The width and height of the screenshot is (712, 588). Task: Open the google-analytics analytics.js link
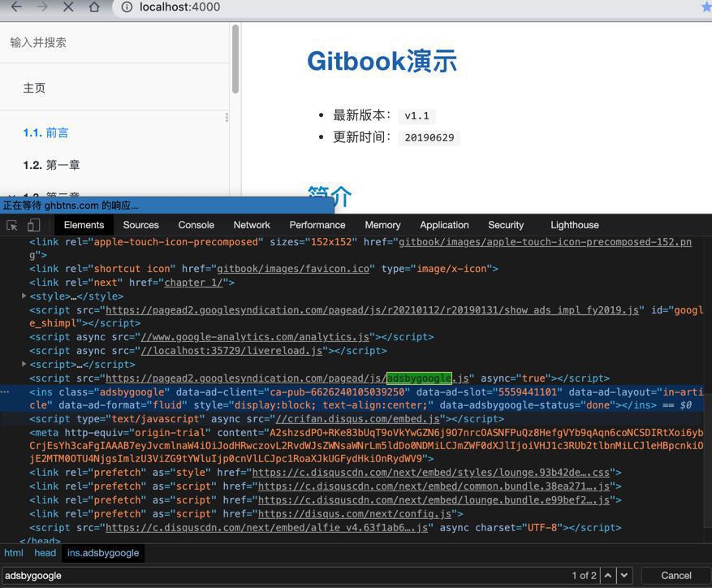(x=255, y=337)
